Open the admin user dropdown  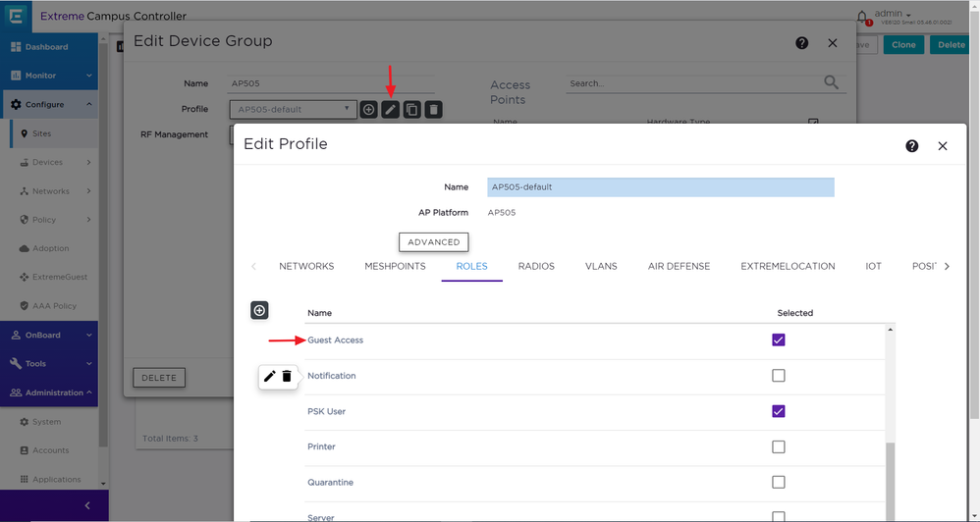[893, 14]
